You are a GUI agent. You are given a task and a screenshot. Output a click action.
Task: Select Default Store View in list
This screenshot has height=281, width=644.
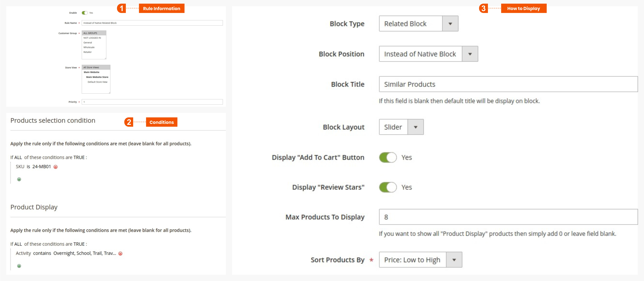[97, 82]
